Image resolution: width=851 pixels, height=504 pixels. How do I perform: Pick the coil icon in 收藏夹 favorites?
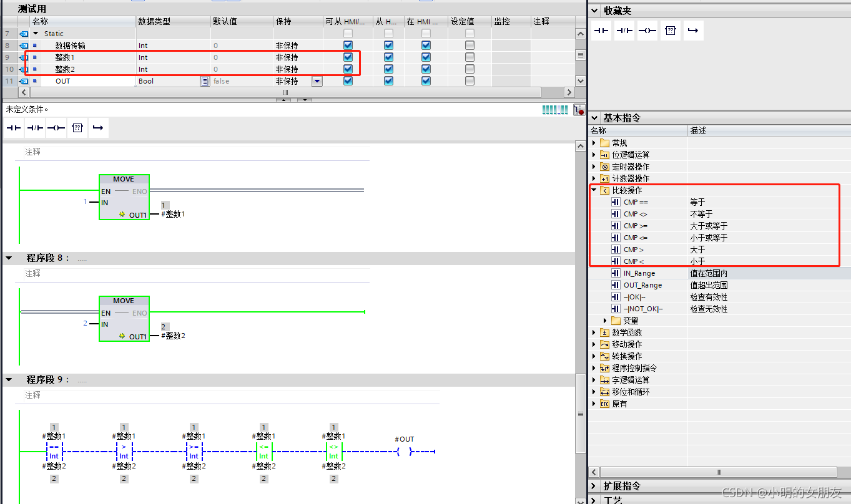tap(647, 31)
